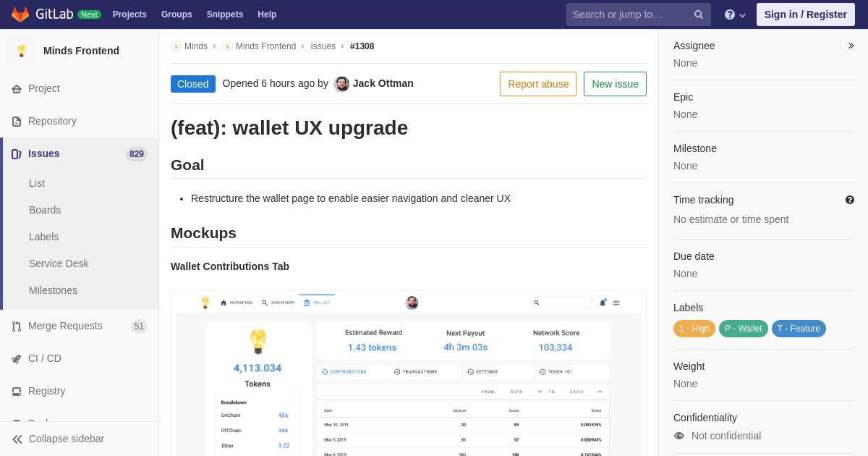Go to Issues breadcrumb link
The image size is (868, 456).
point(323,46)
